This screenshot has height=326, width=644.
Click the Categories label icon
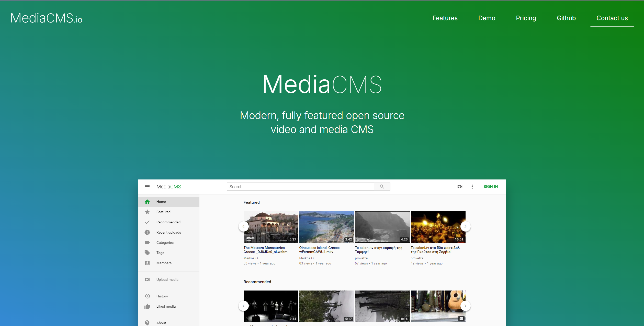click(147, 243)
